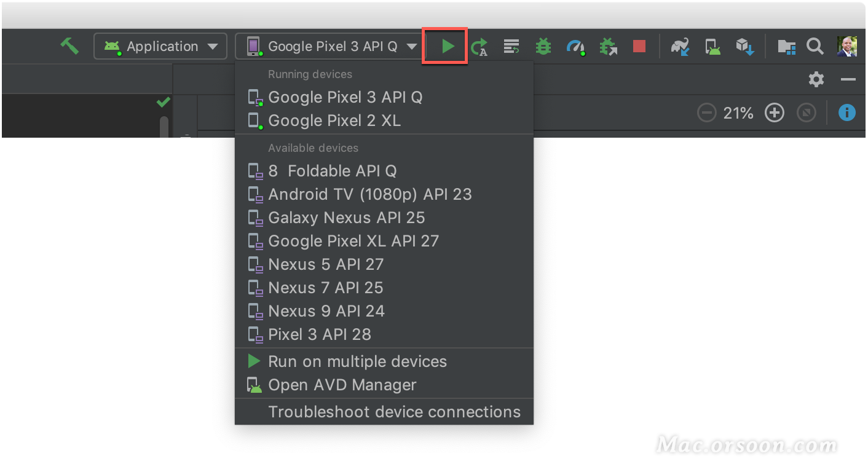Open AVD Manager toolbar icon
This screenshot has height=461, width=868.
click(712, 47)
